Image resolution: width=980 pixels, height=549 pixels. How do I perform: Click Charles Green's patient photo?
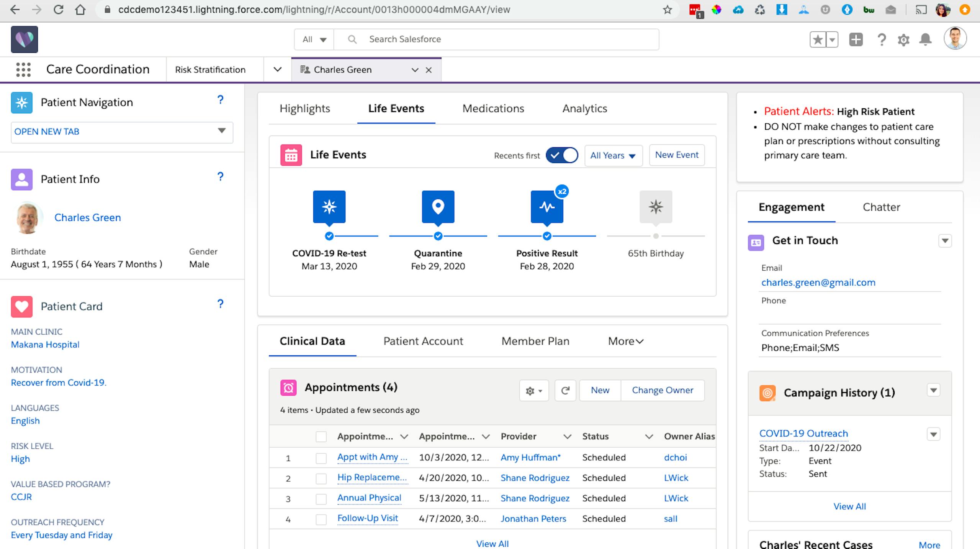28,218
